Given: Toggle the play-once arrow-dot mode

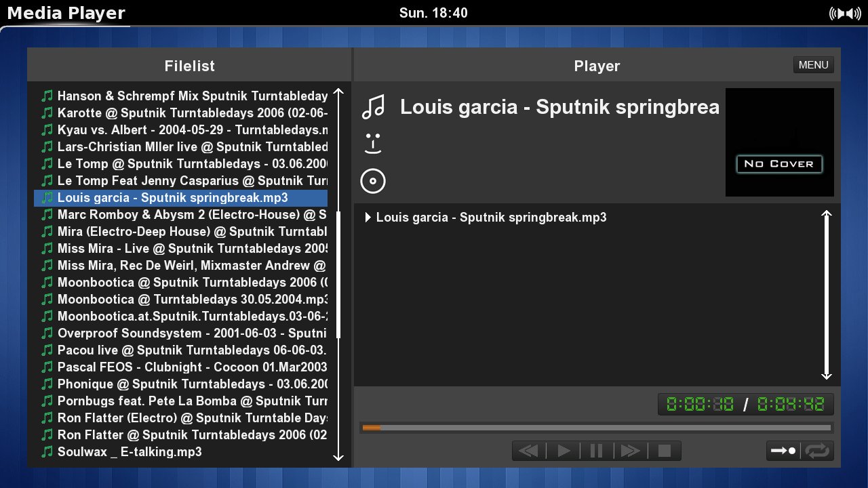Looking at the screenshot, I should [783, 451].
